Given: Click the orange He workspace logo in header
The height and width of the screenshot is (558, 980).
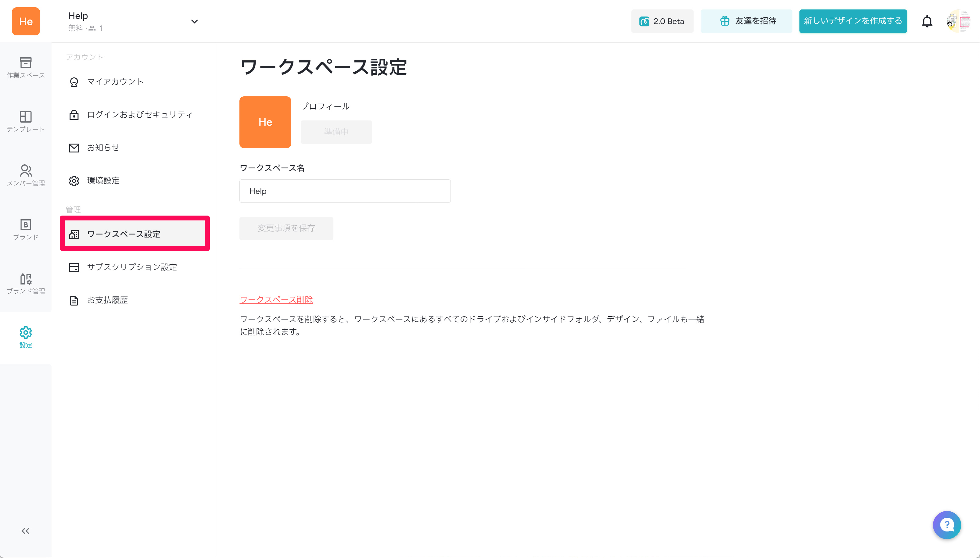Looking at the screenshot, I should pyautogui.click(x=26, y=21).
